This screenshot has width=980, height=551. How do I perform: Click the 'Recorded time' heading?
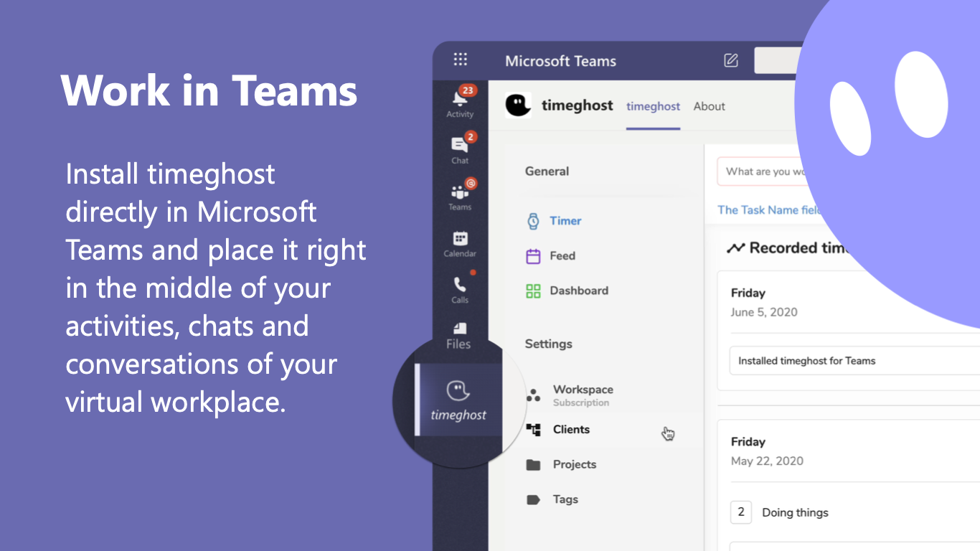[798, 248]
